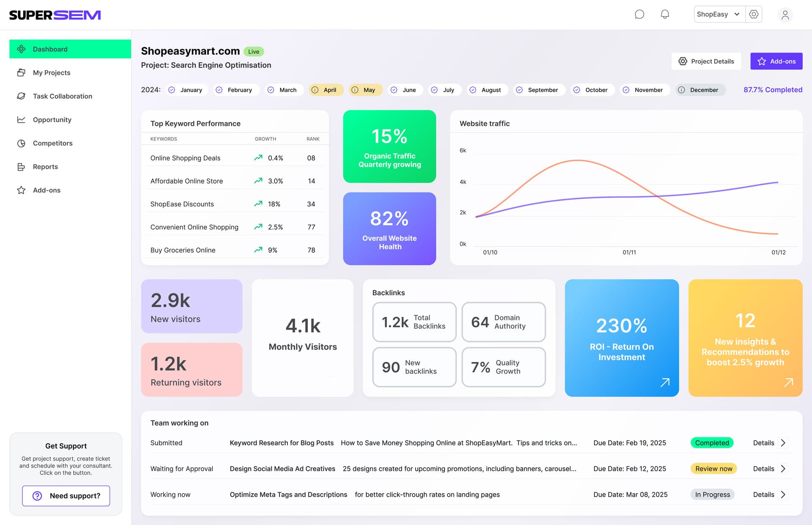Click the user profile avatar
The height and width of the screenshot is (525, 812).
785,14
